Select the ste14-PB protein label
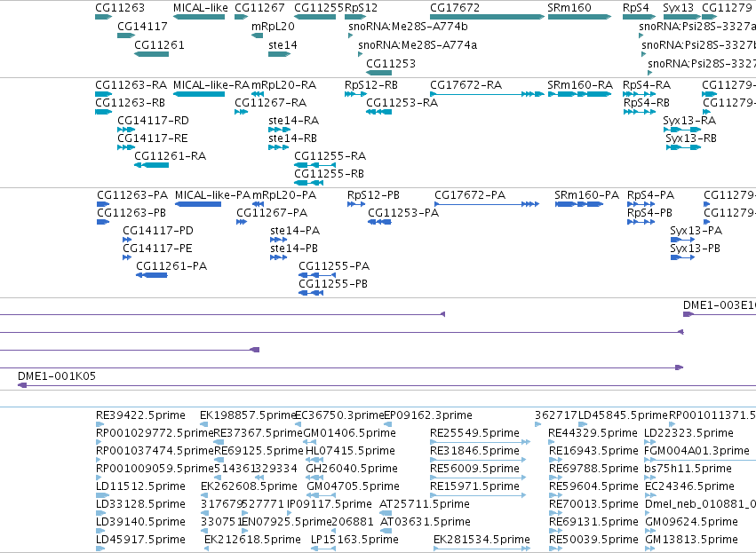This screenshot has height=553, width=756. (x=294, y=249)
